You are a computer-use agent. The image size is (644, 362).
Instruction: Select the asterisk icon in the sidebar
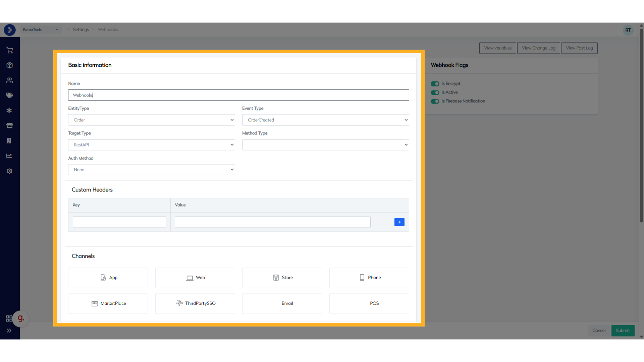[x=9, y=110]
